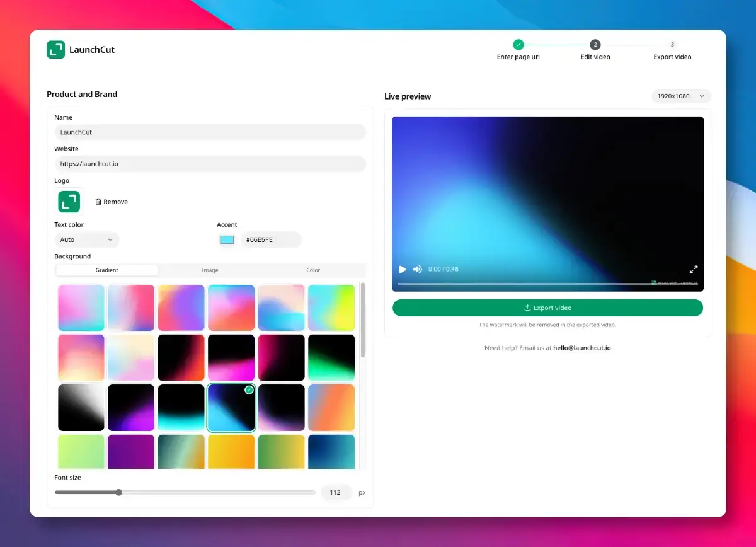Image resolution: width=756 pixels, height=547 pixels.
Task: Switch to the Gradient background tab
Action: (107, 270)
